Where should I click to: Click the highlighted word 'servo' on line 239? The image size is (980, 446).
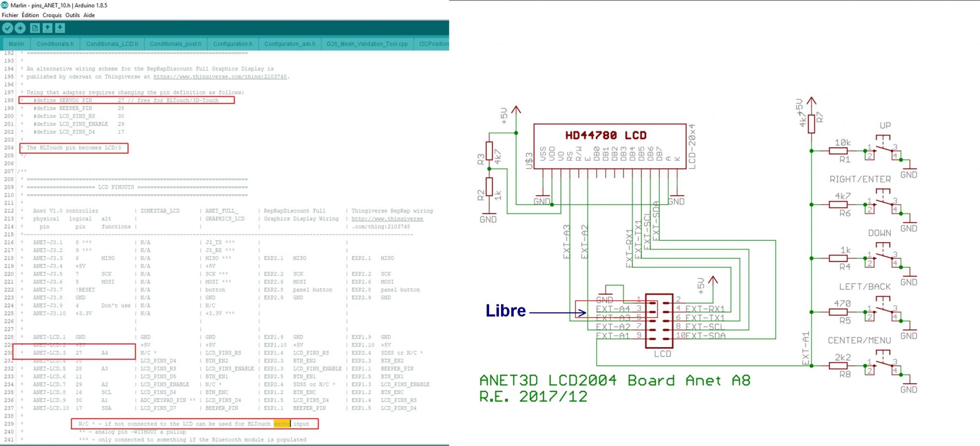[282, 424]
